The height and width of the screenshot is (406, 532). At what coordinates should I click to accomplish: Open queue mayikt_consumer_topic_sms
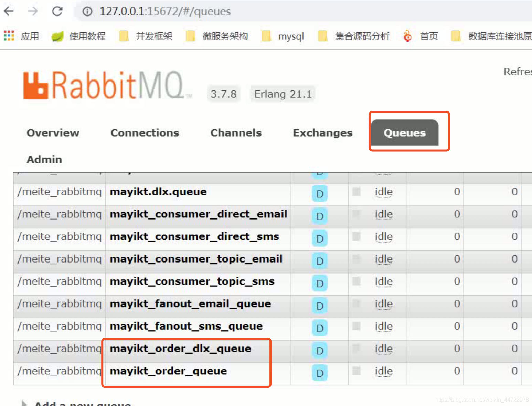(192, 281)
